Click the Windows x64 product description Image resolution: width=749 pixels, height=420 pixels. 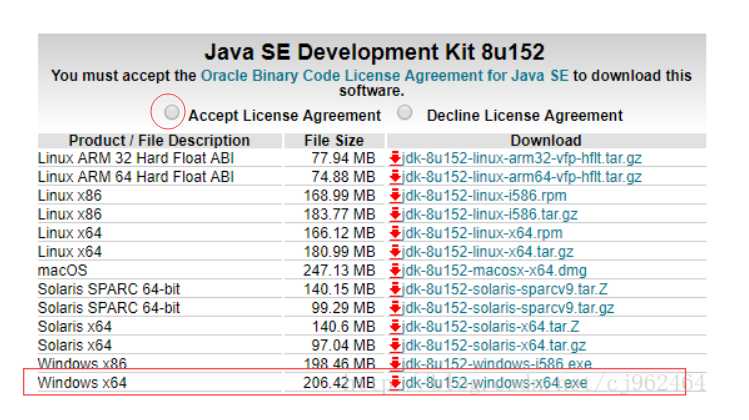pyautogui.click(x=82, y=383)
